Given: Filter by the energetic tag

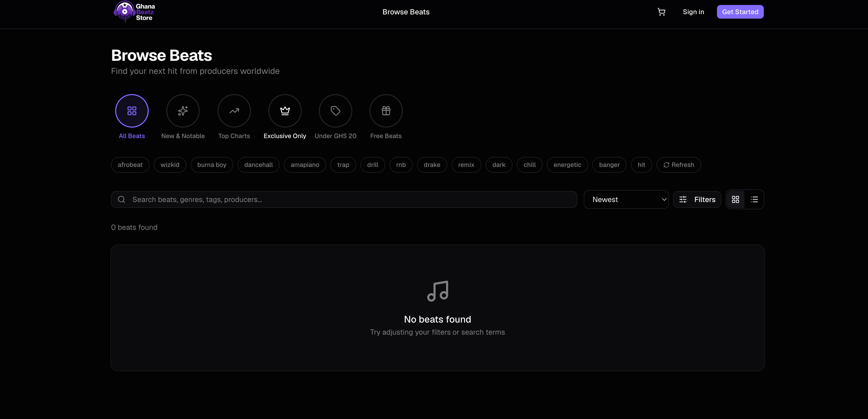Looking at the screenshot, I should tap(567, 165).
